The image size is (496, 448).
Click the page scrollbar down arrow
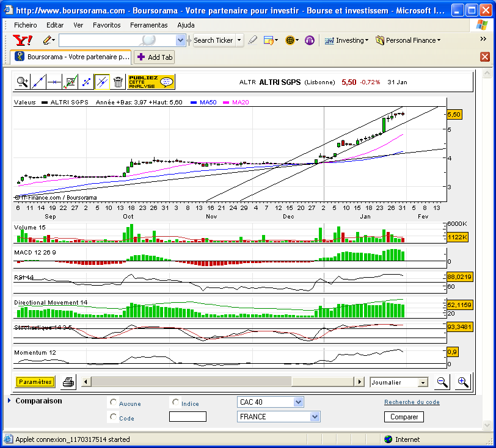point(487,425)
